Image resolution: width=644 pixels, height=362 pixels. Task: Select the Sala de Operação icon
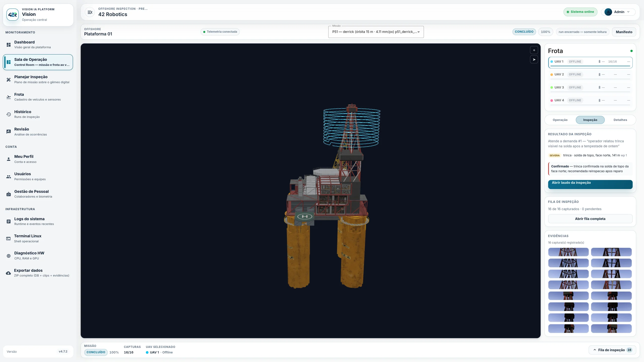point(9,62)
